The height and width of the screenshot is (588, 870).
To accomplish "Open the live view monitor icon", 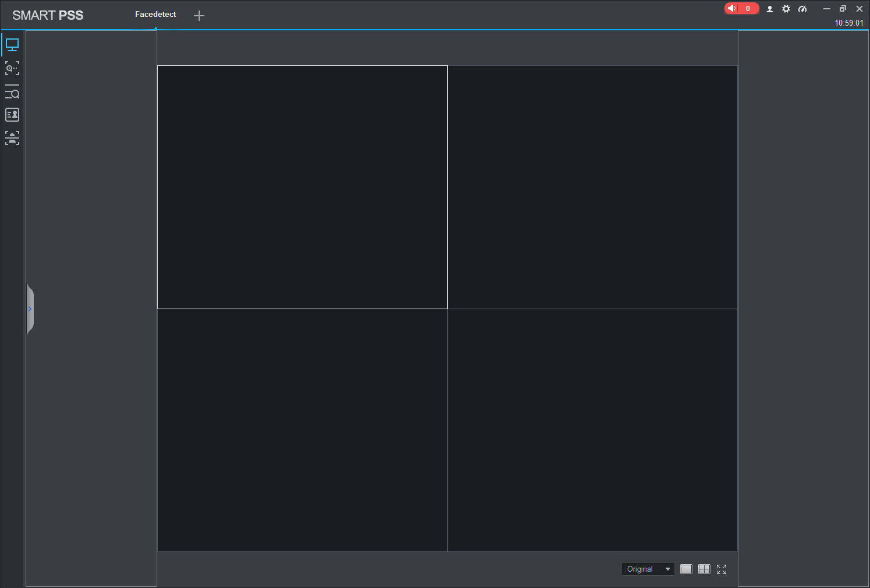I will click(x=12, y=45).
